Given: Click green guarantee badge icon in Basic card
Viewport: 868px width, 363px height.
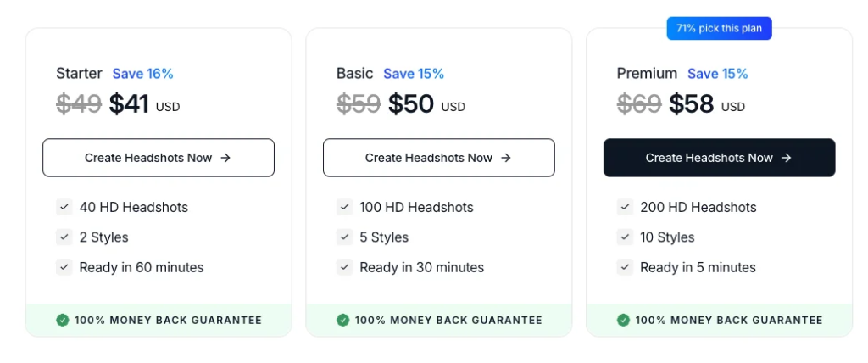Looking at the screenshot, I should [x=342, y=320].
